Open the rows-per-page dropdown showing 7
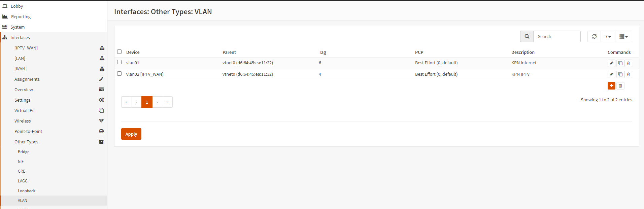This screenshot has height=209, width=644. point(608,36)
